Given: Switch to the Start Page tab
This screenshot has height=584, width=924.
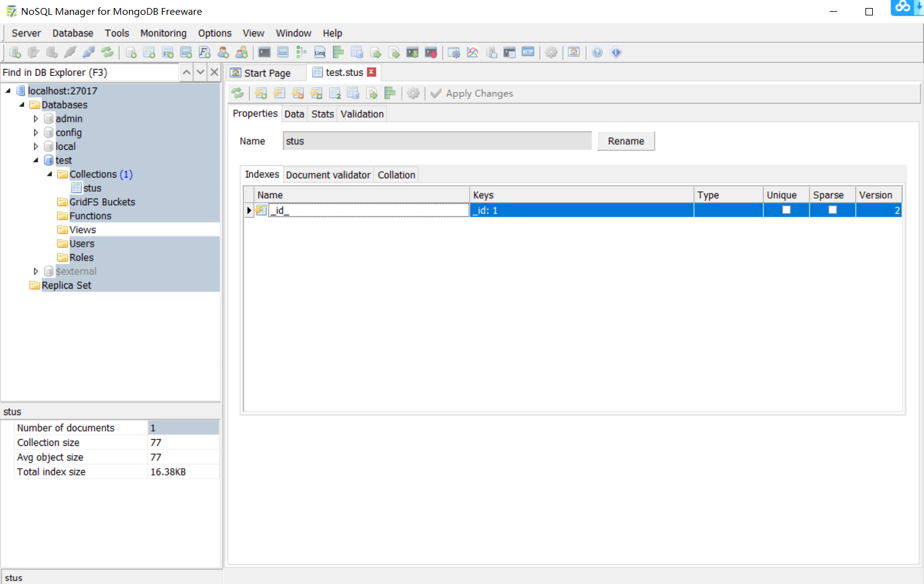Looking at the screenshot, I should coord(267,73).
